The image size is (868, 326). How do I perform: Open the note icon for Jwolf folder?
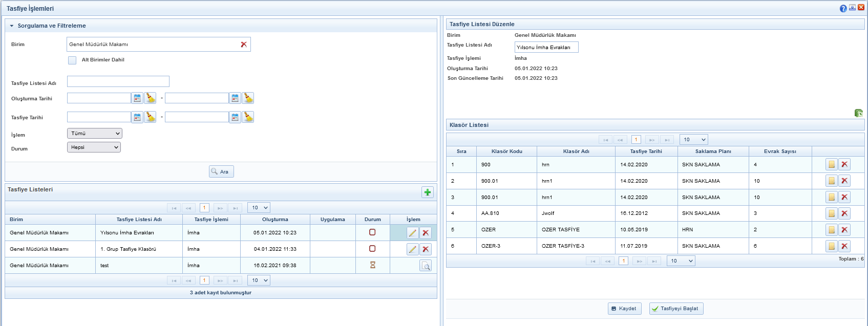(x=832, y=213)
